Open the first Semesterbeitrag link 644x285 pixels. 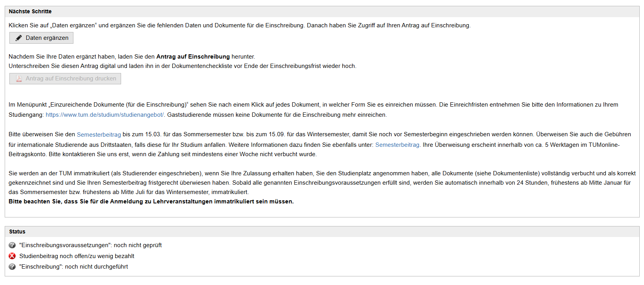[99, 134]
